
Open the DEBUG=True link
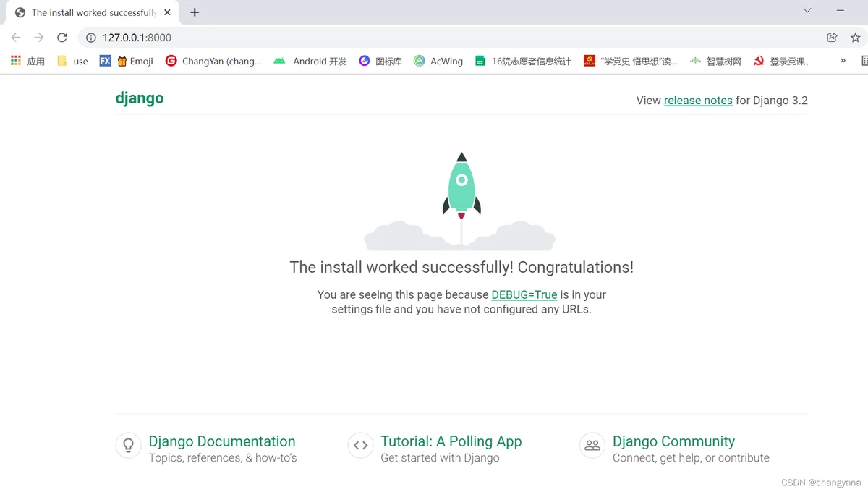(524, 294)
